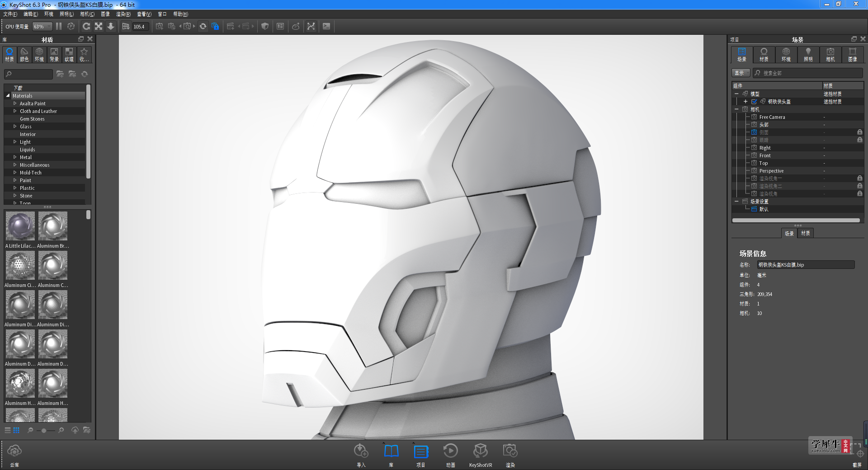Click the add viewset camera icon

[172, 27]
